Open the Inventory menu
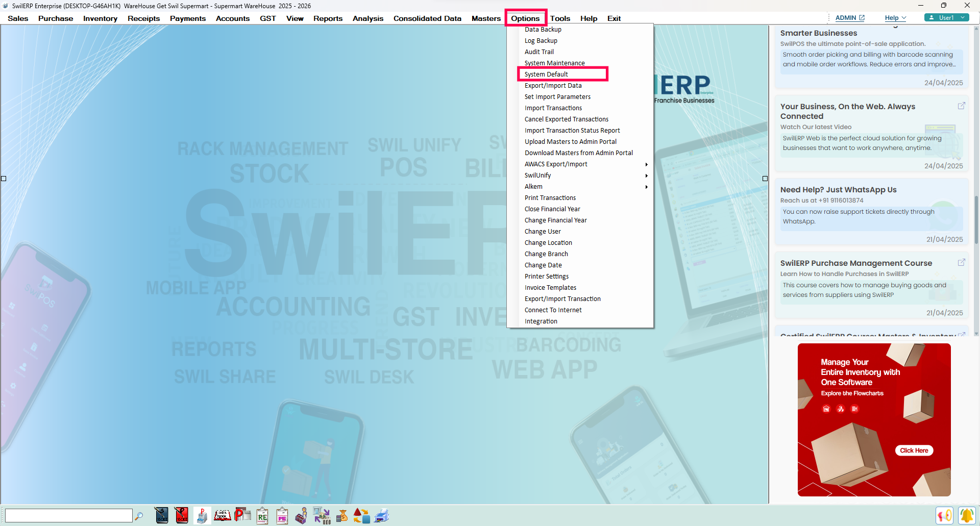The width and height of the screenshot is (980, 526). point(100,18)
